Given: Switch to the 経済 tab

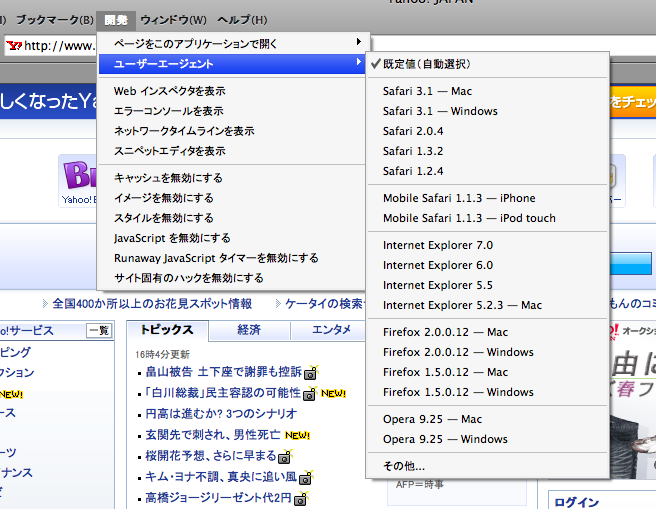Looking at the screenshot, I should coord(249,330).
